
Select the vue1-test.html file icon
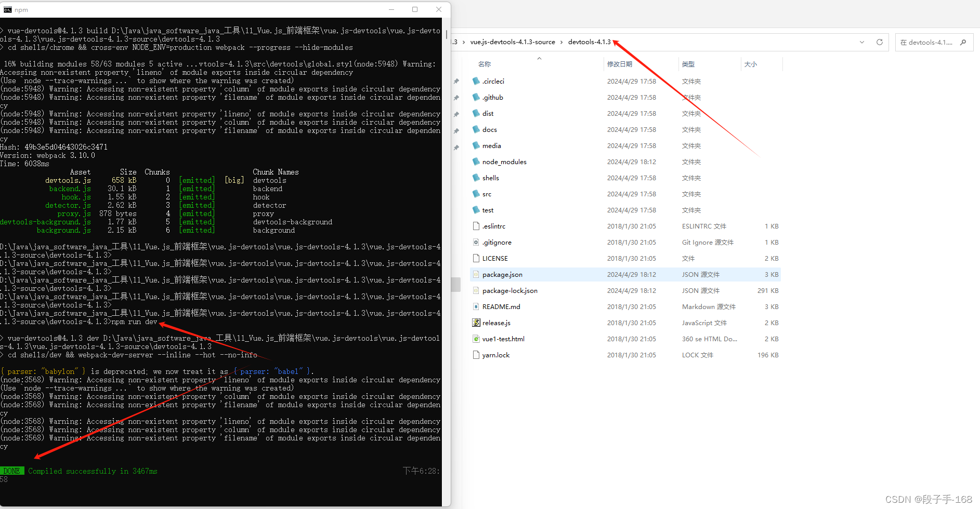point(476,339)
